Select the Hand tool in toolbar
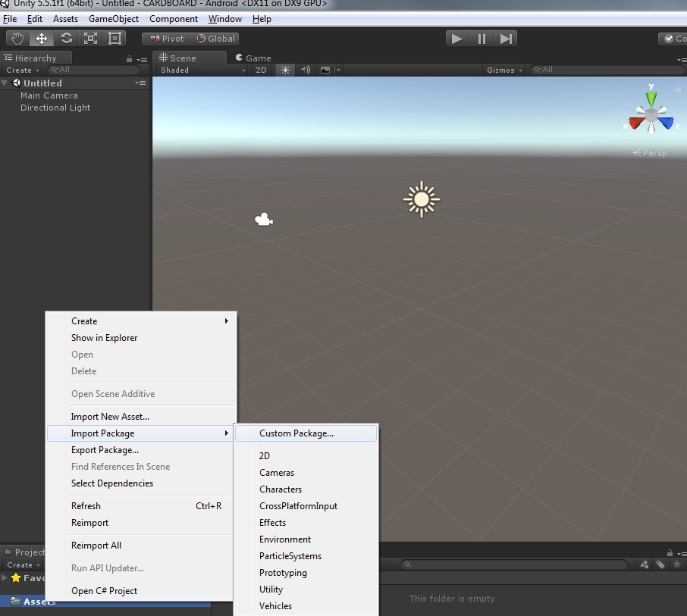The width and height of the screenshot is (687, 616). coord(17,39)
